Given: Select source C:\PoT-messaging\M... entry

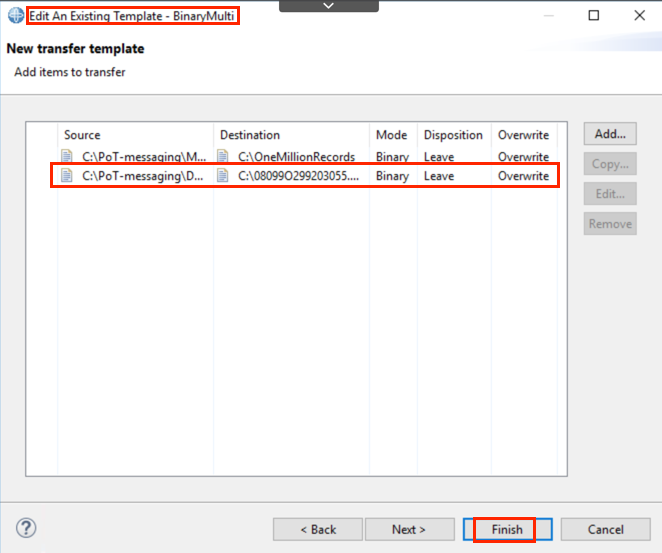Looking at the screenshot, I should pos(144,157).
